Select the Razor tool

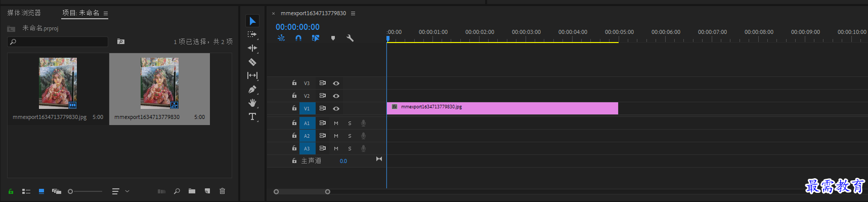[x=252, y=62]
